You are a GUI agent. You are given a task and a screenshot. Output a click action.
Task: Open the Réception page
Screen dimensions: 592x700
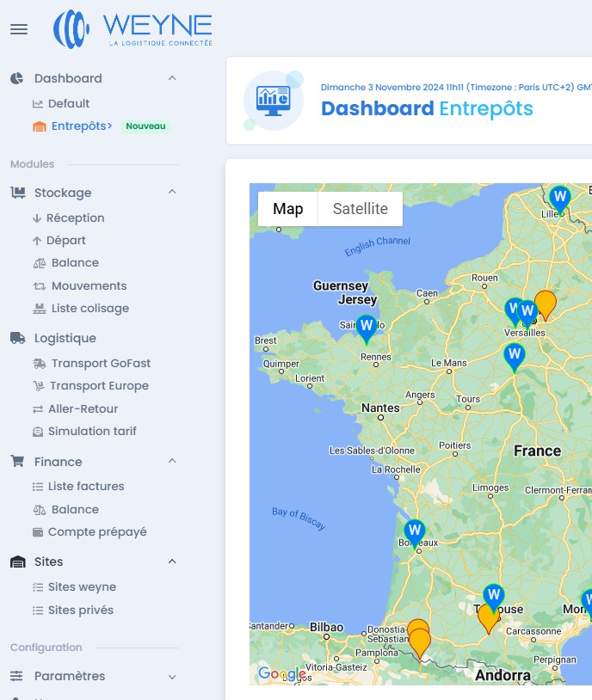pyautogui.click(x=76, y=218)
